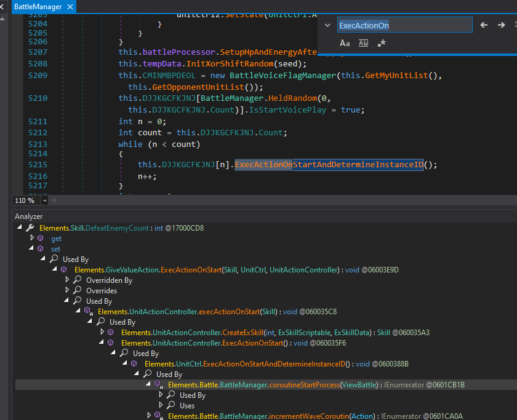Screen dimensions: 517x420
Task: Click the 'n++;' statement
Action: click(147, 176)
